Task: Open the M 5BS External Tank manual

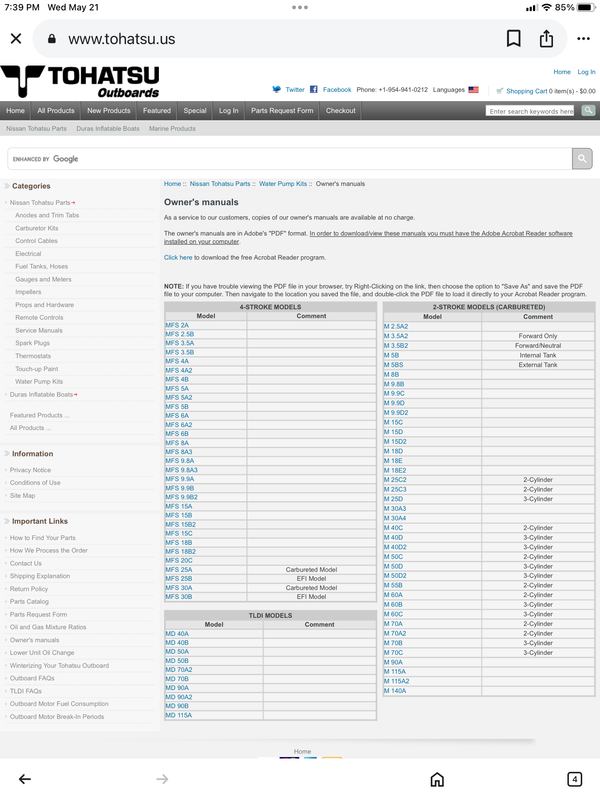Action: click(x=393, y=365)
